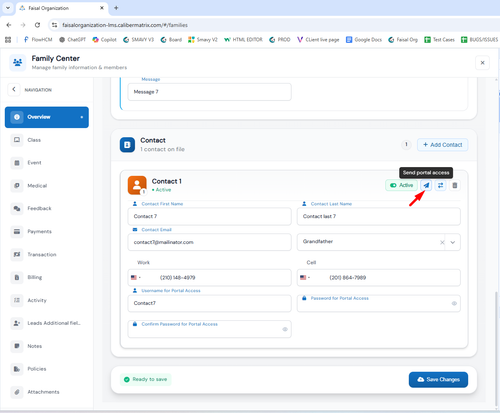Go back with browser back arrow

(9, 25)
